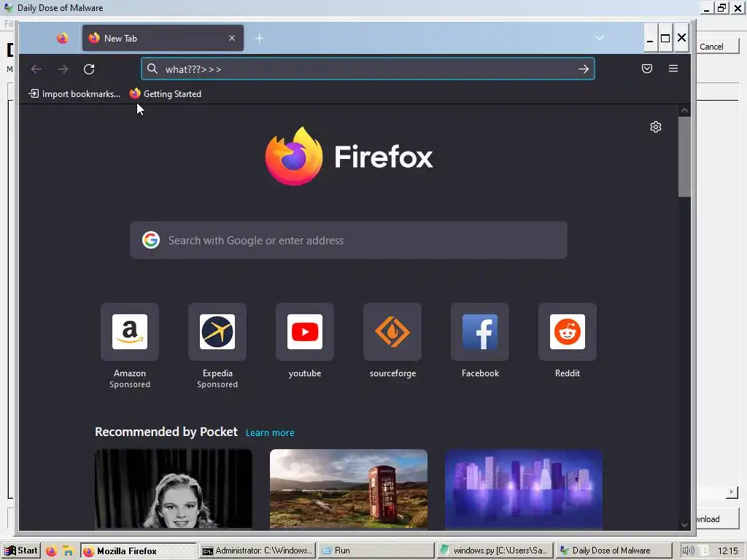Open Save to Pocket icon
This screenshot has width=747, height=560.
(646, 69)
